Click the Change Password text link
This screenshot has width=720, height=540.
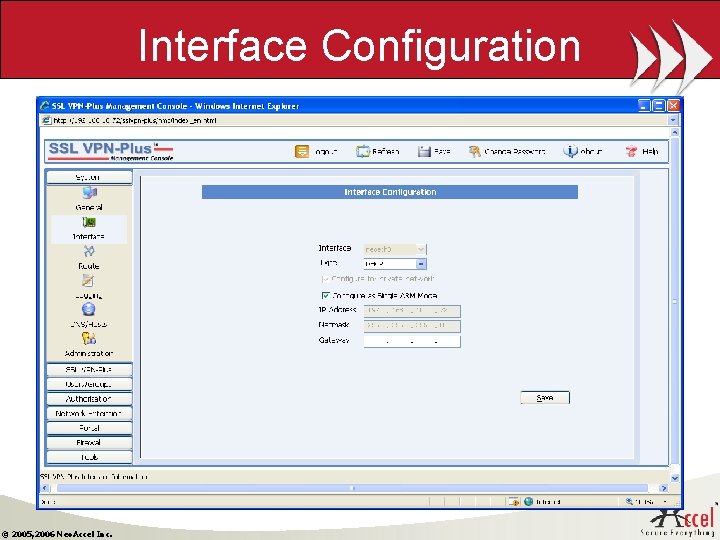point(515,152)
